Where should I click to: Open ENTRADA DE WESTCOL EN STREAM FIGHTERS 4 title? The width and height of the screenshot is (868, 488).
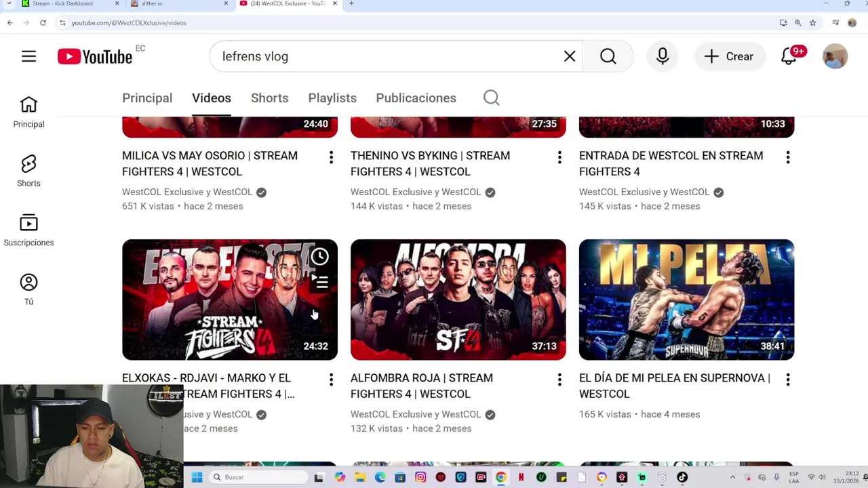[671, 163]
